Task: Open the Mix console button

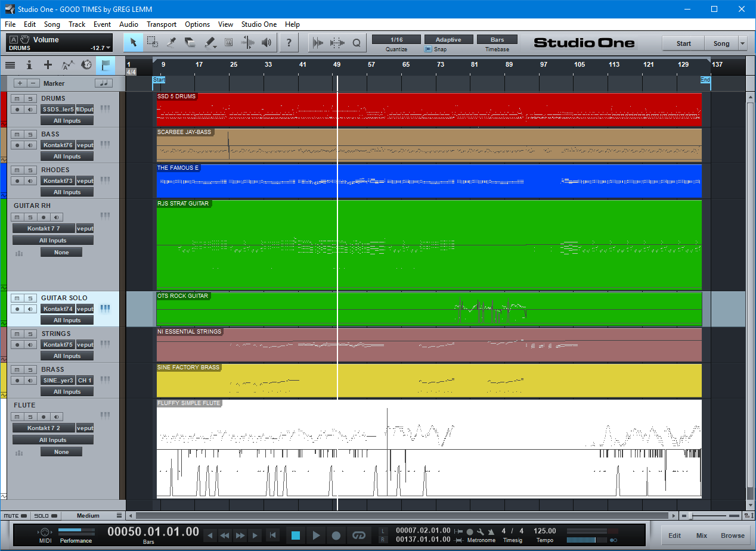Action: pyautogui.click(x=702, y=536)
